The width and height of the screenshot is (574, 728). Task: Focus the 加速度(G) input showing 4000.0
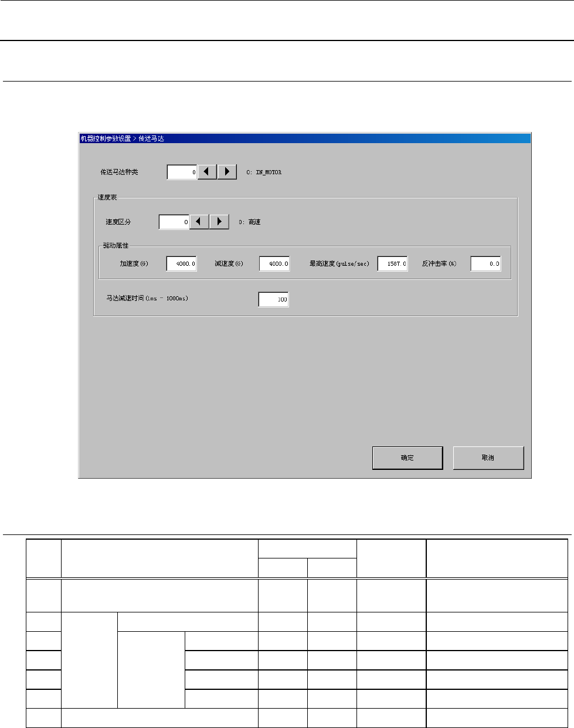click(x=181, y=264)
